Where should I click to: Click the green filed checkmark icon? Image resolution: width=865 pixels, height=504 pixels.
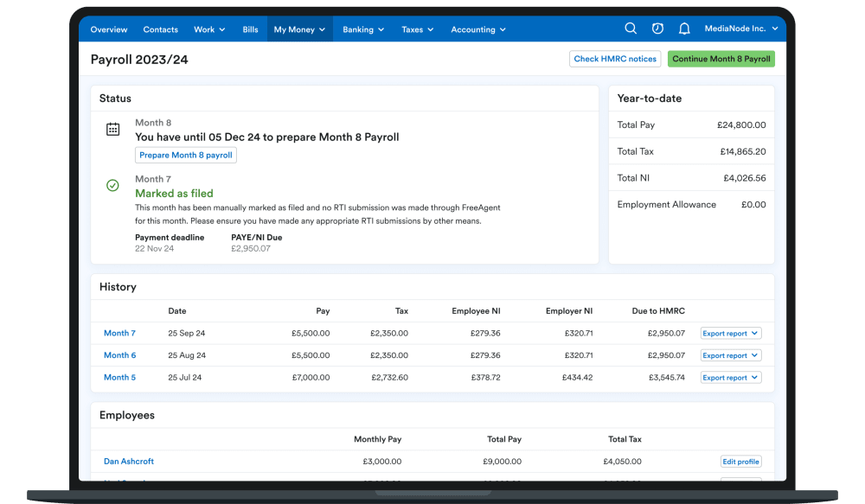pyautogui.click(x=112, y=186)
